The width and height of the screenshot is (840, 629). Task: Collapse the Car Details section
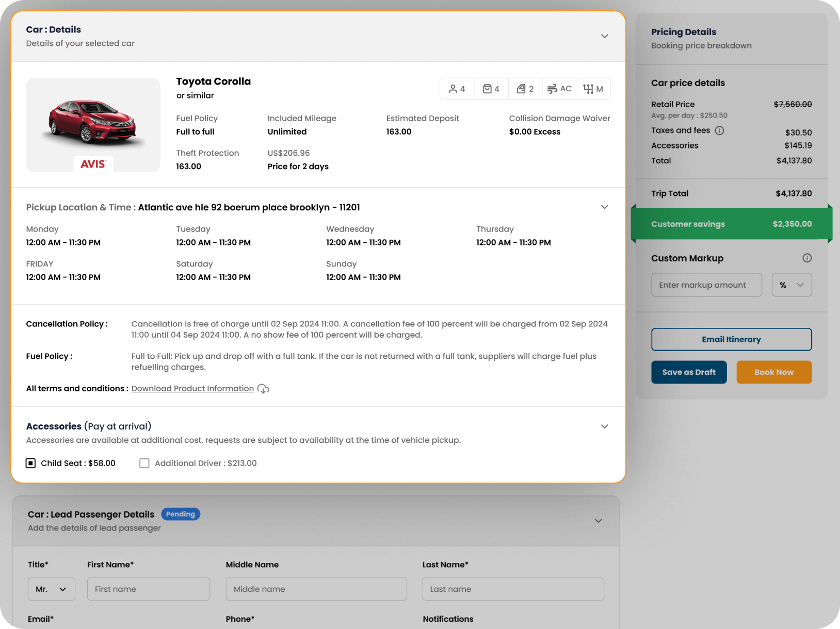point(604,36)
